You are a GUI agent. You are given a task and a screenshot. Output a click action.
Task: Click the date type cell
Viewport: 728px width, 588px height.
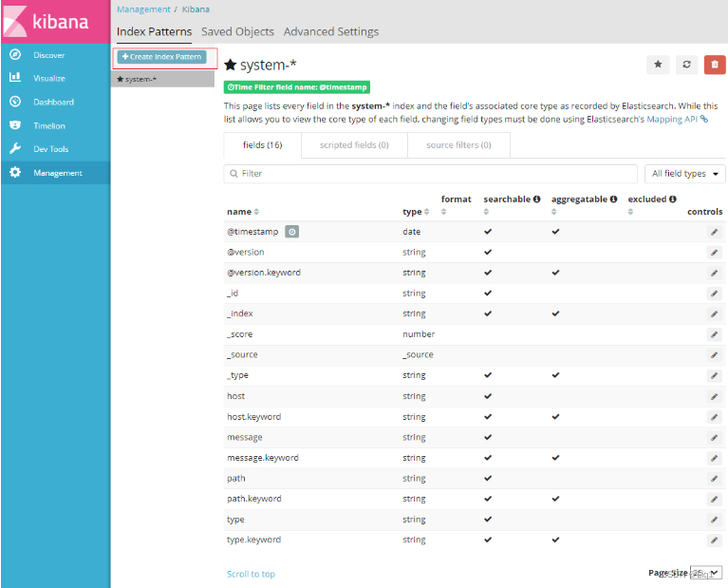411,232
